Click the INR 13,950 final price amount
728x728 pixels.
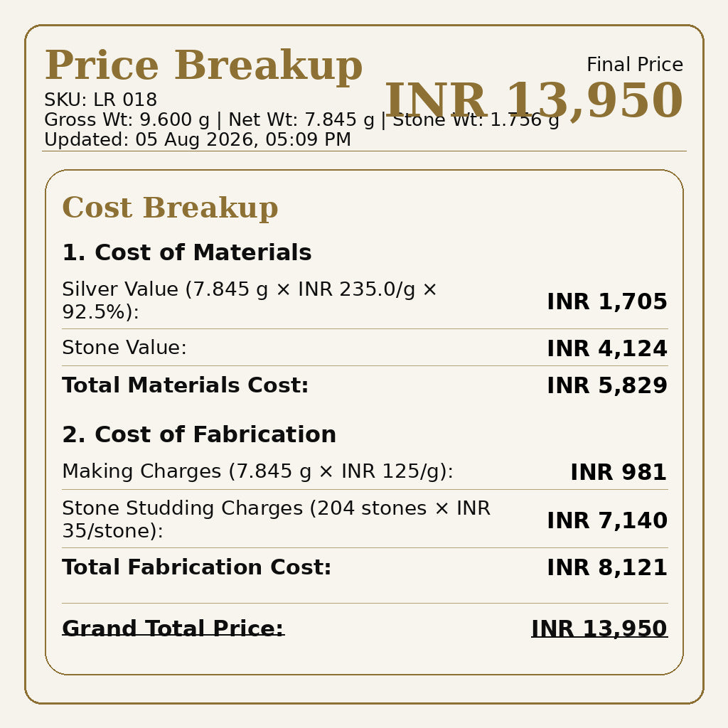533,100
